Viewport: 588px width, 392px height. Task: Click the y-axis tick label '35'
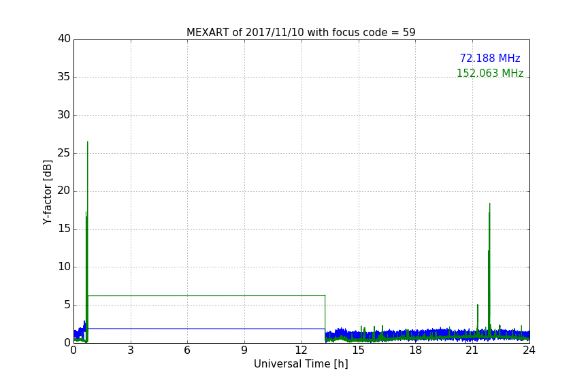tap(64, 77)
